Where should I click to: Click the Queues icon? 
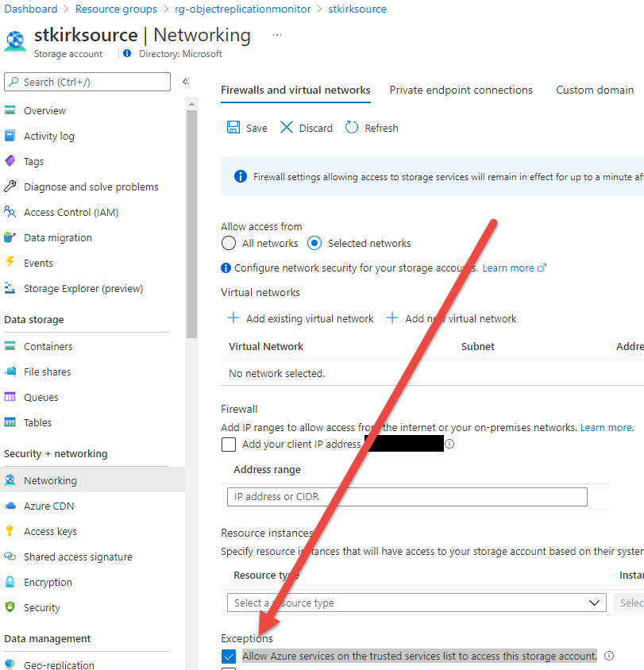coord(10,397)
